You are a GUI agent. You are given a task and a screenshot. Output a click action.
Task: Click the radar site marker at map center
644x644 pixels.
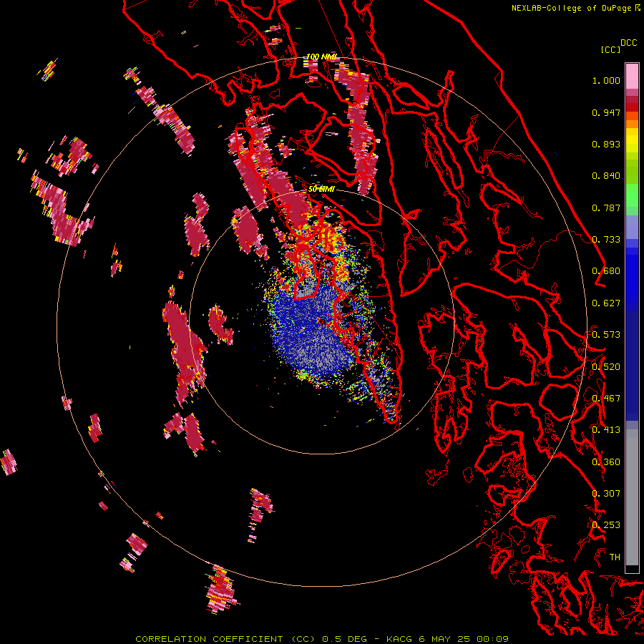point(321,321)
